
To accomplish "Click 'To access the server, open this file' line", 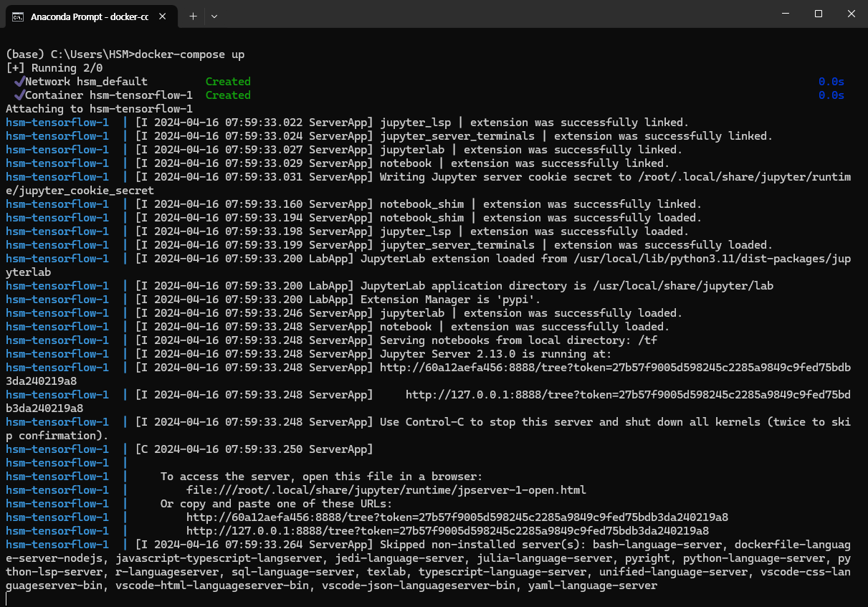I will point(322,477).
